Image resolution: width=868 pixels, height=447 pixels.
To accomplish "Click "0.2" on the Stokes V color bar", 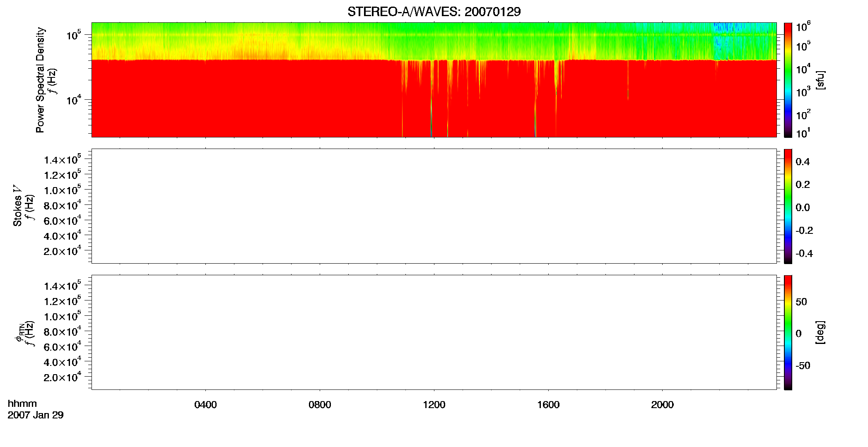I will pos(803,185).
